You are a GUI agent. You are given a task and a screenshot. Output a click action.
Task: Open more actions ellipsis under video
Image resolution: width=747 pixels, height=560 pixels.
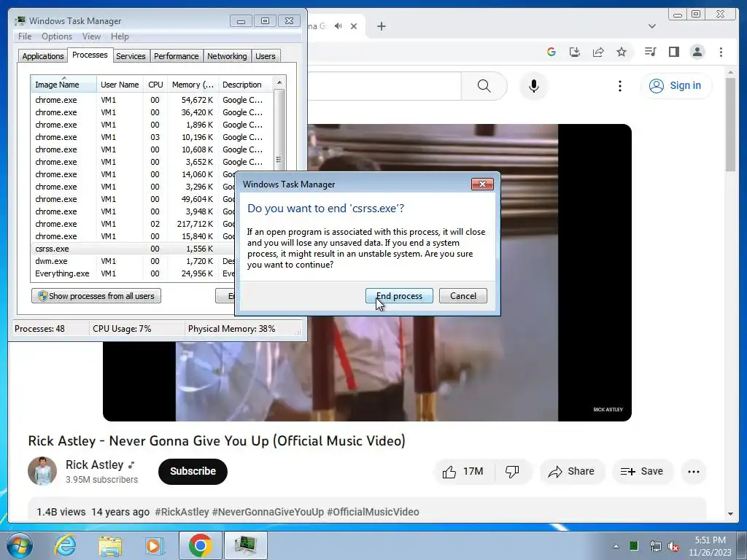(x=694, y=472)
